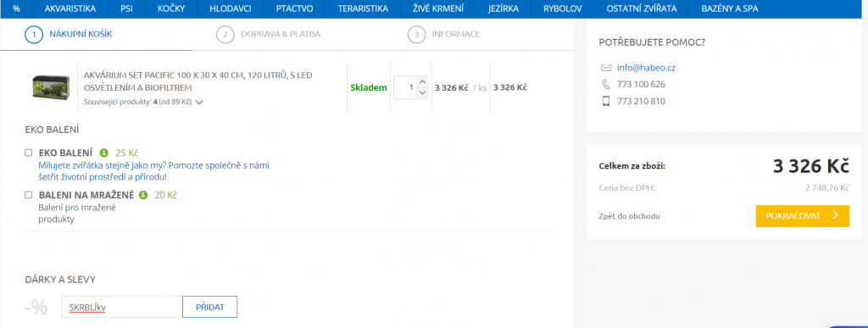Viewport: 868px width, 328px height.
Task: Click the POKRAČOVAT button
Action: tap(802, 216)
